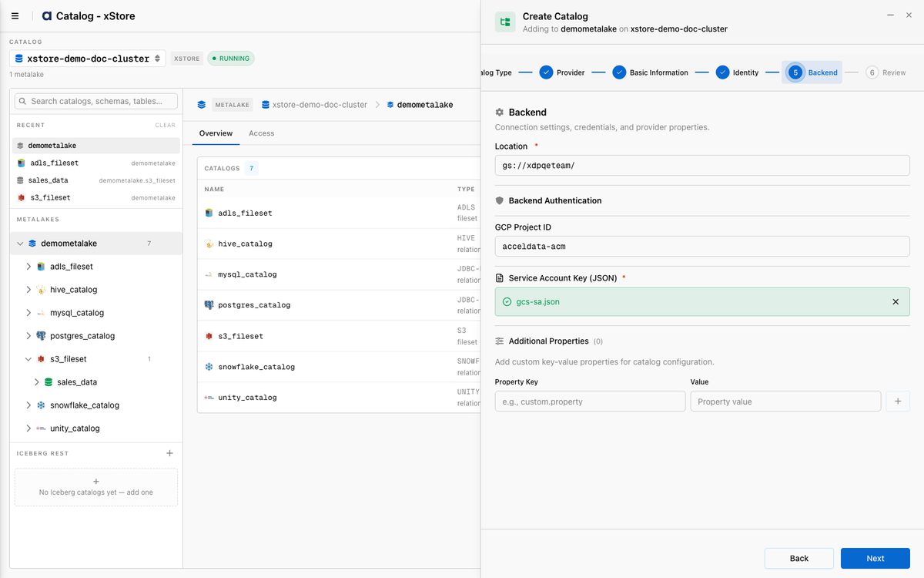Go to the Basic Information step
This screenshot has width=924, height=578.
point(651,72)
